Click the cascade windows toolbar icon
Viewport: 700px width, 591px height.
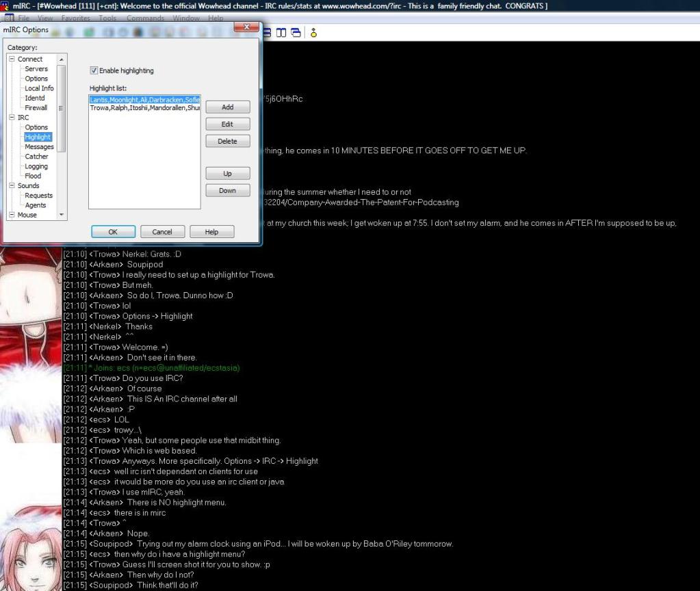tap(296, 33)
